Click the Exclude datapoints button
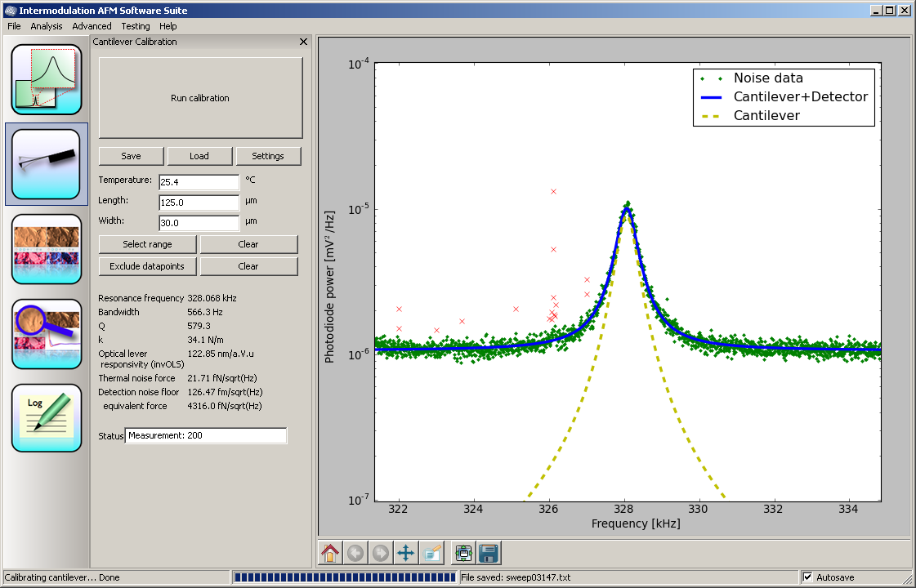The width and height of the screenshot is (916, 588). pos(148,266)
